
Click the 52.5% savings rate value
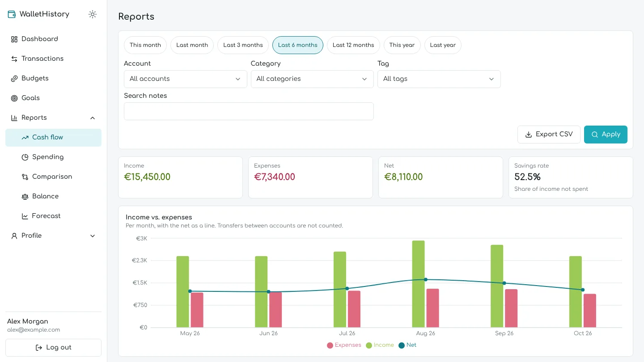tap(528, 177)
